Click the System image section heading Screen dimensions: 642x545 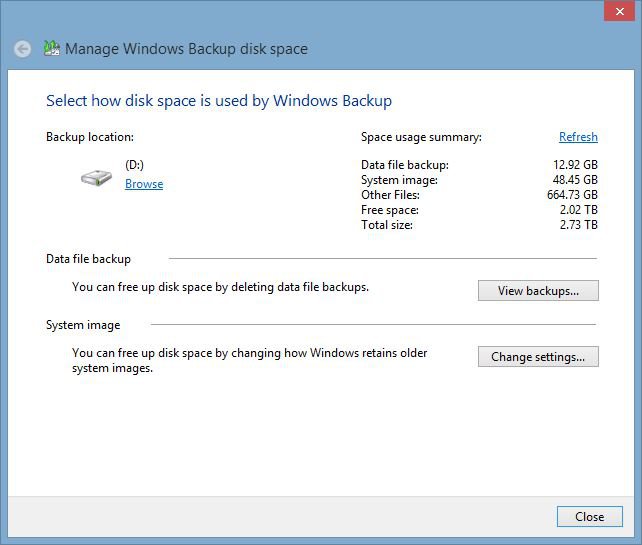83,325
